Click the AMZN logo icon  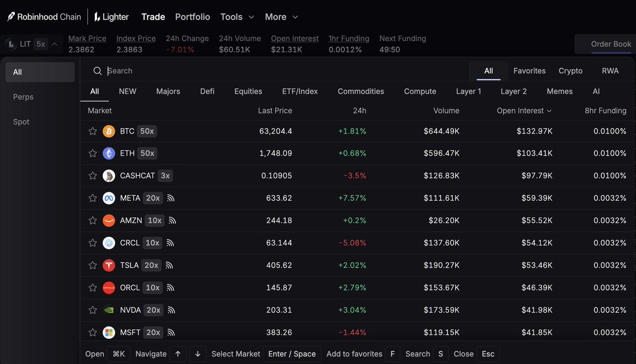109,220
